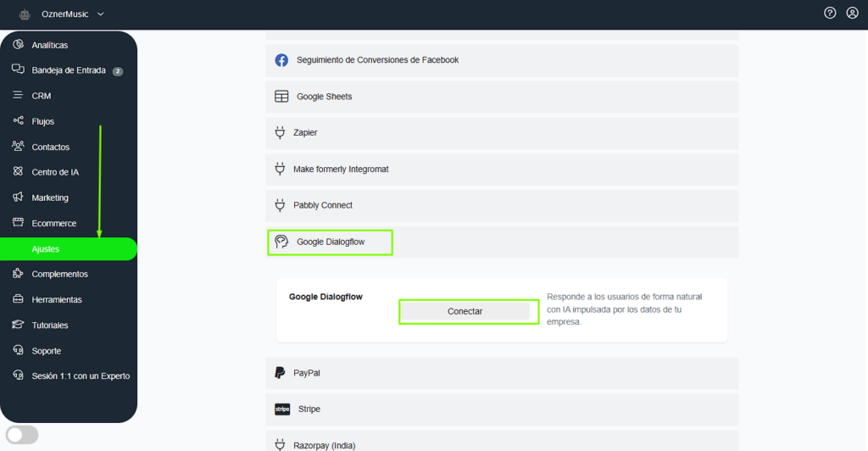Expand the Make formerly Integromat row

tap(502, 170)
